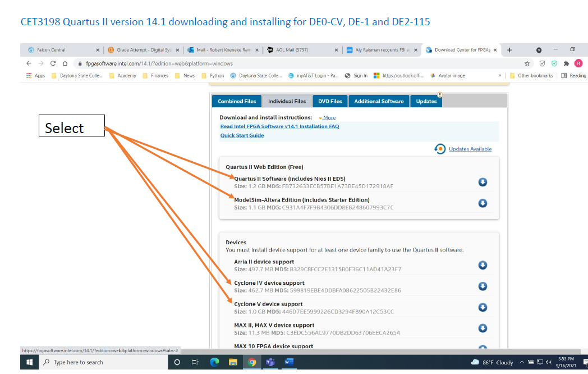
Task: Open File Explorer from taskbar
Action: pos(233,362)
